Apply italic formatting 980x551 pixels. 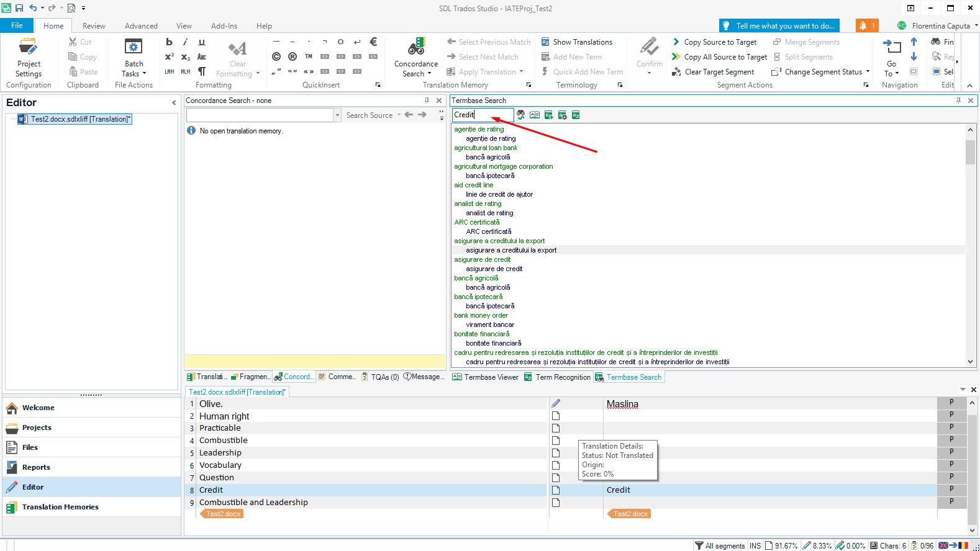tap(185, 42)
